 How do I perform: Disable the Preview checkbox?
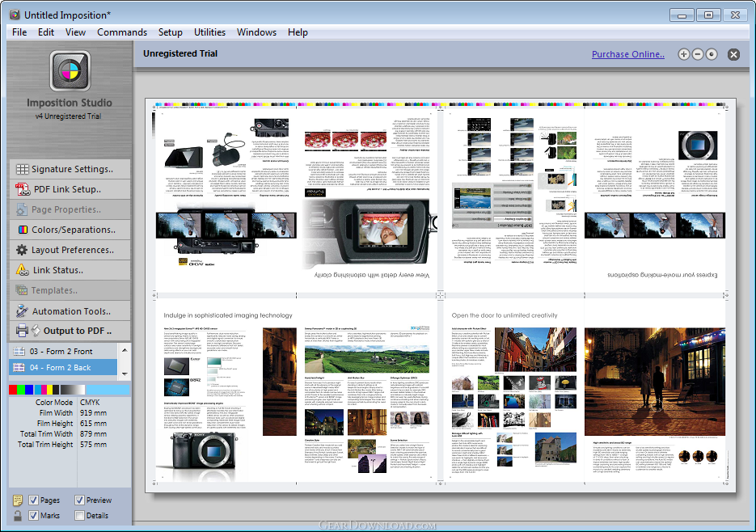79,500
